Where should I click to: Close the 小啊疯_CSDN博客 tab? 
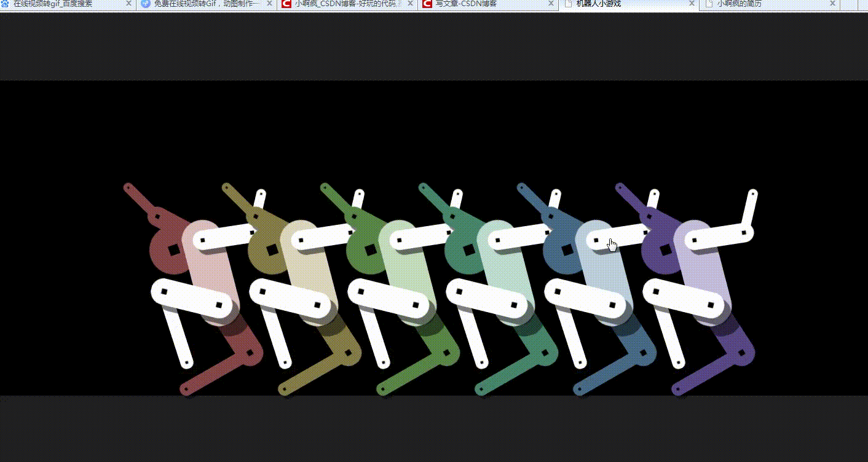tap(409, 4)
